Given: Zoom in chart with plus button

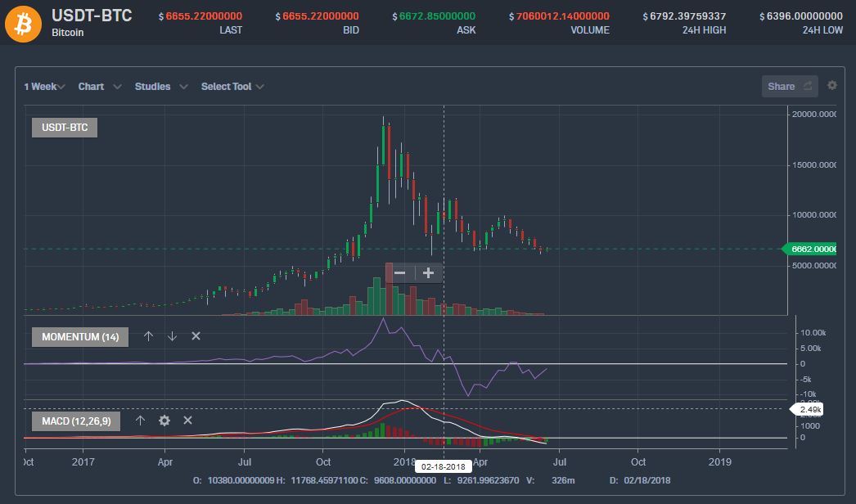Looking at the screenshot, I should (429, 273).
